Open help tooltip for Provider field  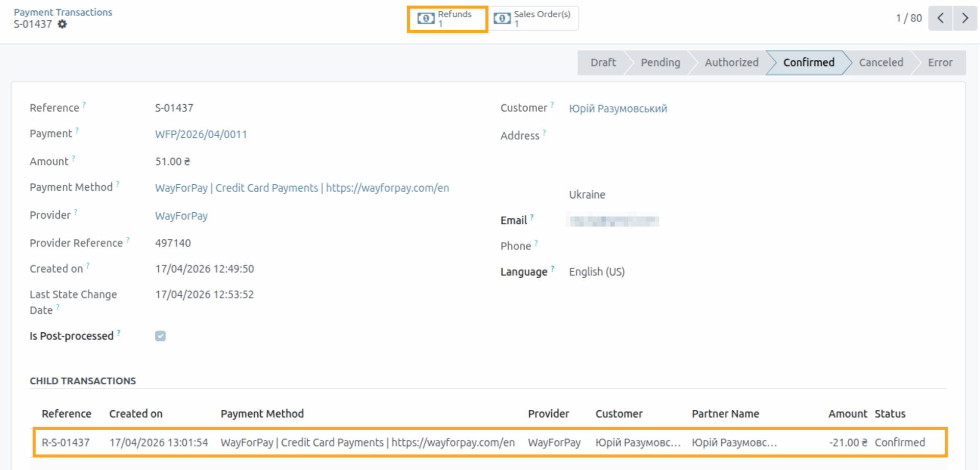click(x=76, y=212)
